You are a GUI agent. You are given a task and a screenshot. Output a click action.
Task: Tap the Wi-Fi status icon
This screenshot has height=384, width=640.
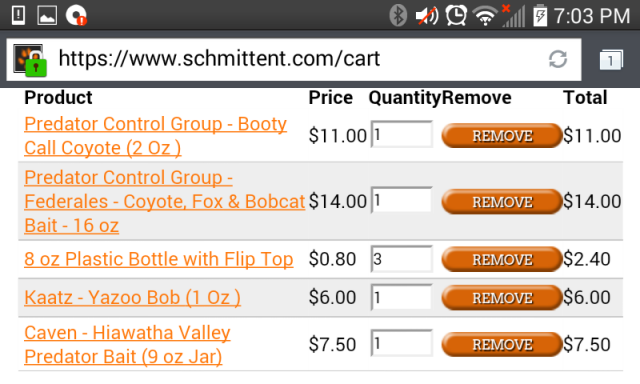(x=485, y=16)
